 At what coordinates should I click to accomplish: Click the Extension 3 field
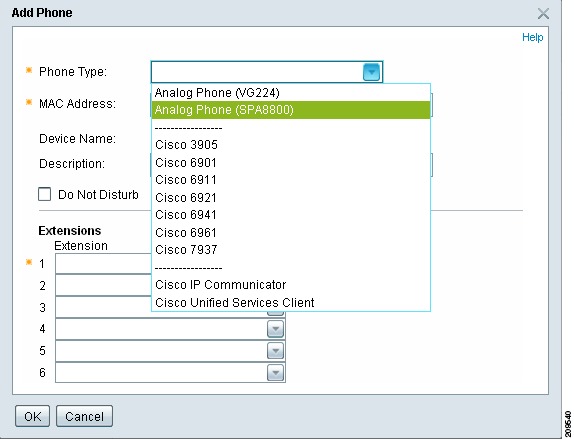[x=103, y=307]
